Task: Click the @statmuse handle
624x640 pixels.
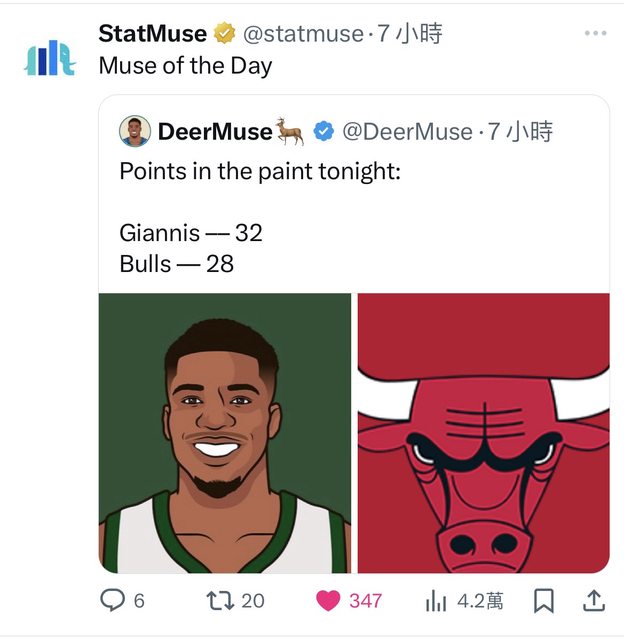Action: point(303,33)
